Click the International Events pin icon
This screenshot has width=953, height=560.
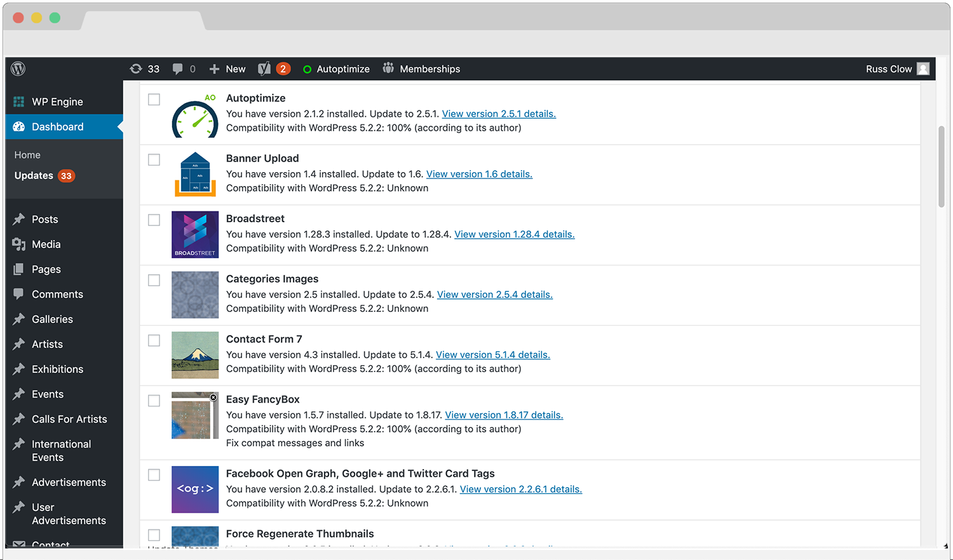19,444
